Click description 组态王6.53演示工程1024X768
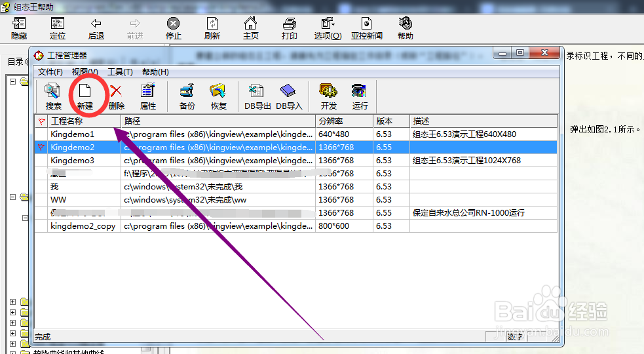 (x=466, y=161)
